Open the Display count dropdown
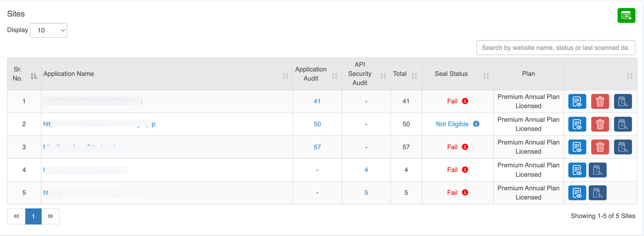This screenshot has width=644, height=236. [x=49, y=30]
